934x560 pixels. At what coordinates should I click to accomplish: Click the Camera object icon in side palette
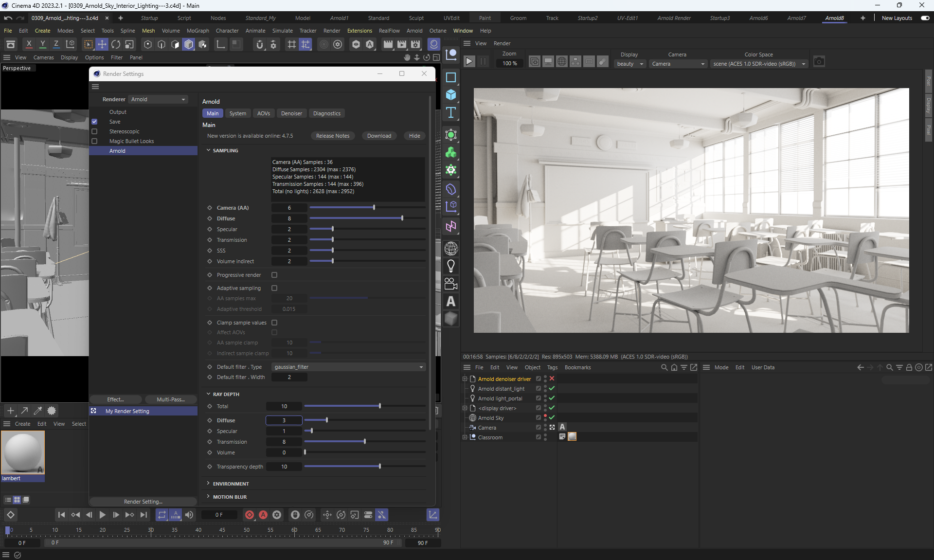point(451,284)
